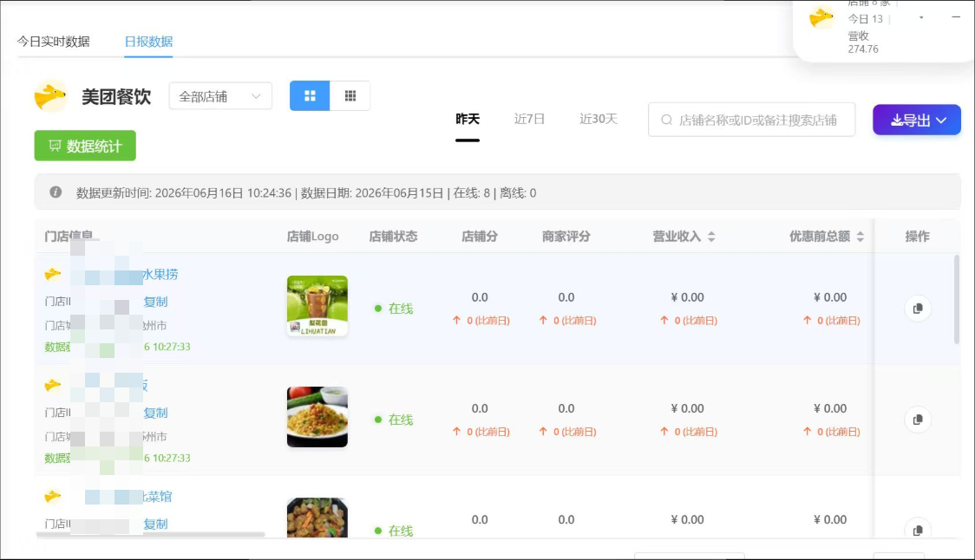Sort by 营业收入 column arrows

pyautogui.click(x=711, y=237)
